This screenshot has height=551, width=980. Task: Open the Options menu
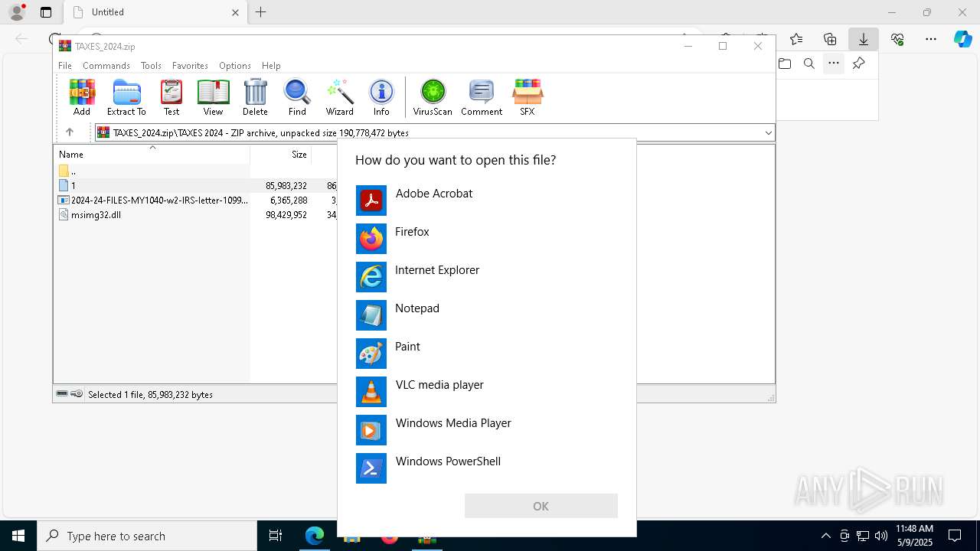[x=235, y=66]
